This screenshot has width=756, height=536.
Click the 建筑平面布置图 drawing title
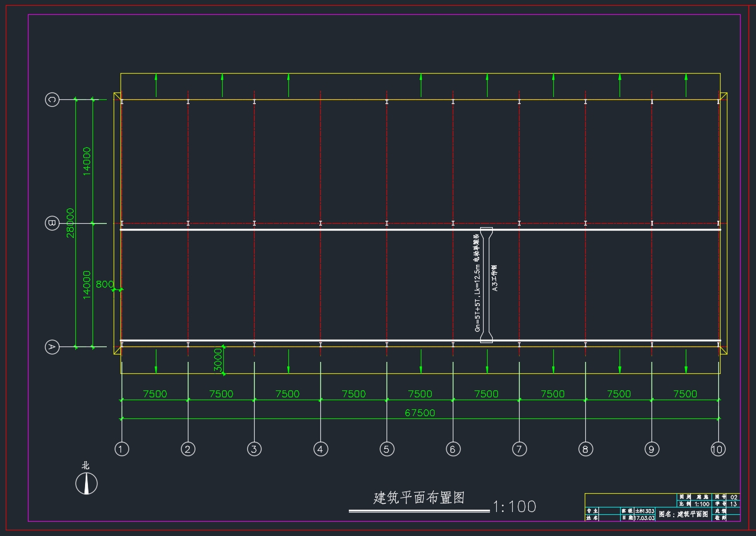point(419,498)
